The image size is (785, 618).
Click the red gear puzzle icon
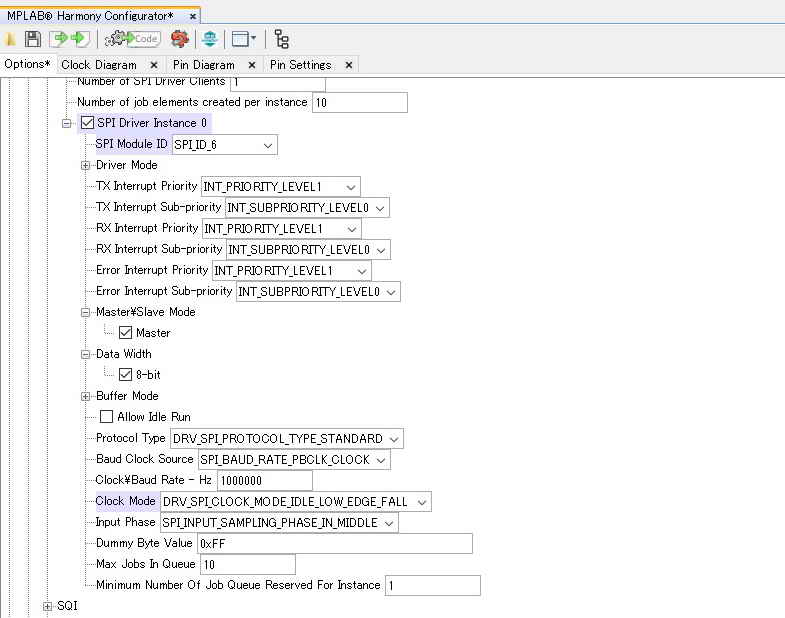[179, 39]
